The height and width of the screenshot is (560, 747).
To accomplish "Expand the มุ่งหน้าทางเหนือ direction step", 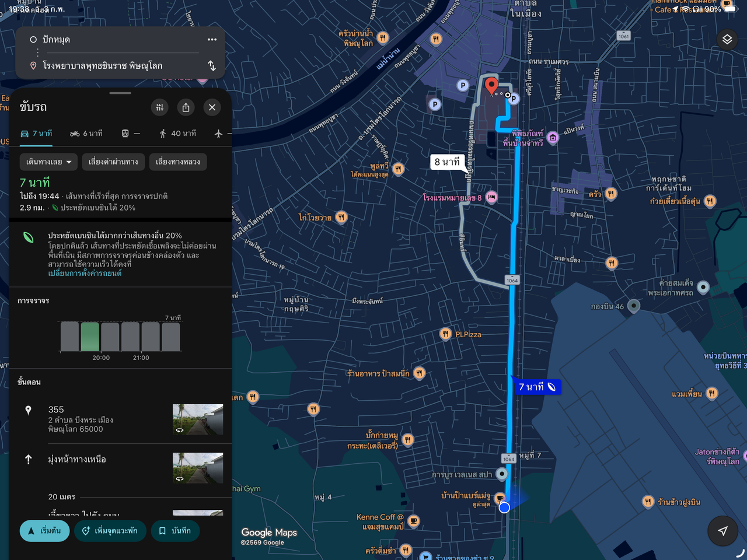I will tap(77, 460).
